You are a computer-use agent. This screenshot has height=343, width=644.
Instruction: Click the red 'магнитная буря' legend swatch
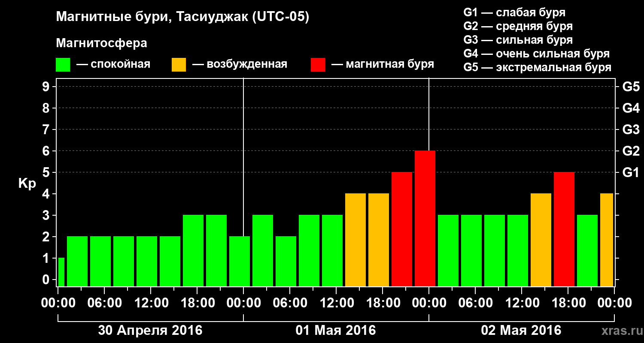(x=318, y=65)
